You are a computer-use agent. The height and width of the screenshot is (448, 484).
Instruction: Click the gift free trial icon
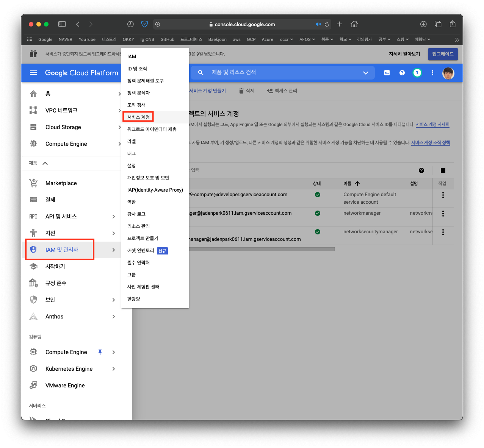[x=33, y=54]
